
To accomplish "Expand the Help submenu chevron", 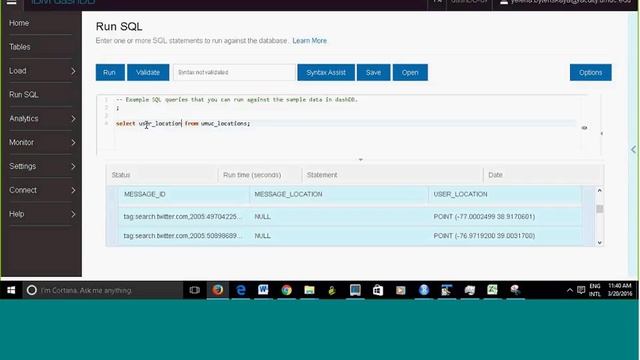I will coord(73,214).
